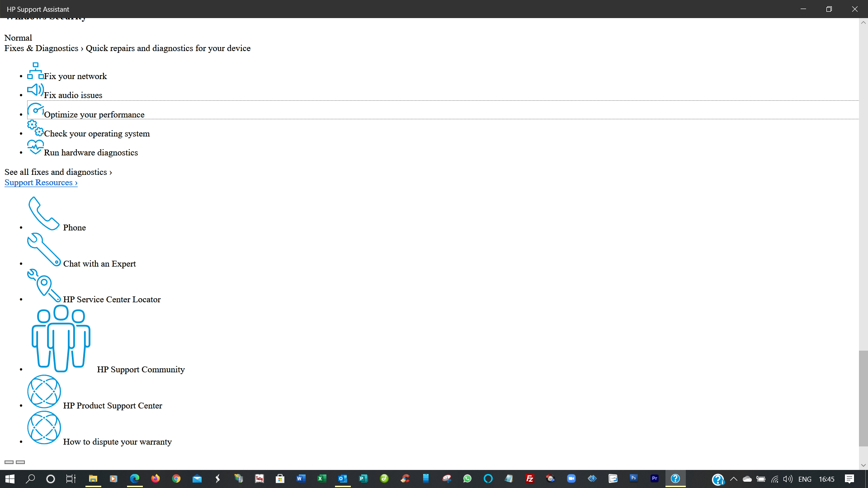Click the Phone handset icon
Image resolution: width=868 pixels, height=488 pixels.
pos(44,213)
